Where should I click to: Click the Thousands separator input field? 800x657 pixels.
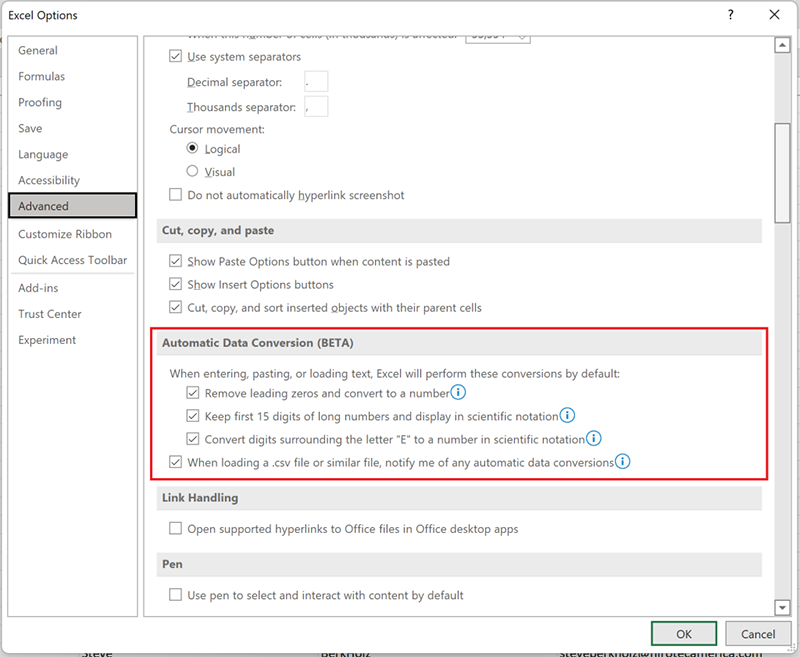316,107
